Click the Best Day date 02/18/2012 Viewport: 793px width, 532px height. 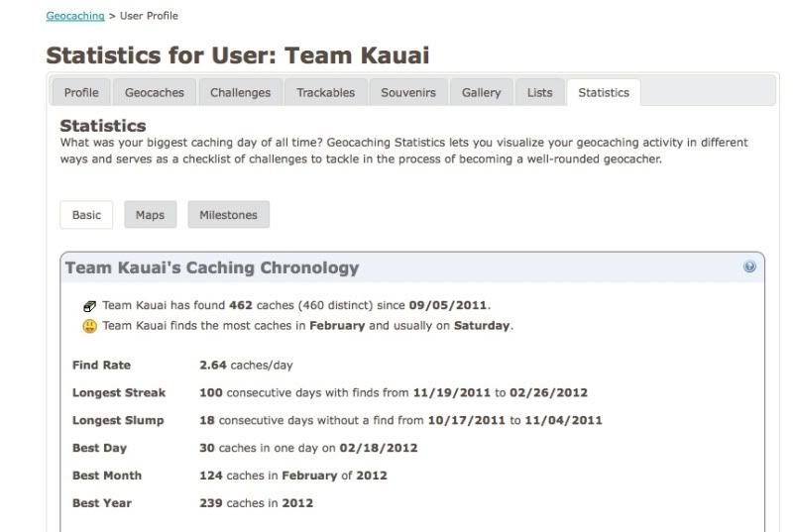pyautogui.click(x=378, y=448)
